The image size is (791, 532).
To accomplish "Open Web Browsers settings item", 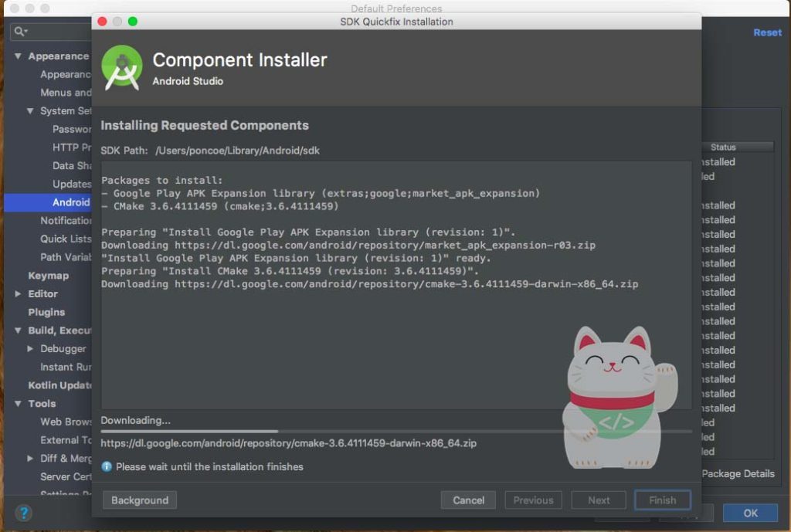I will click(66, 422).
